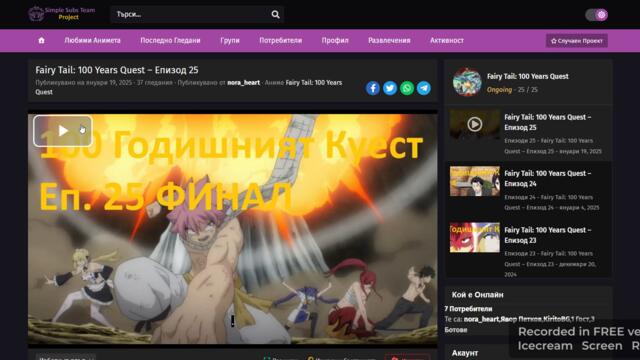The width and height of the screenshot is (640, 360).
Task: Share episode on Twitter
Action: click(x=390, y=88)
